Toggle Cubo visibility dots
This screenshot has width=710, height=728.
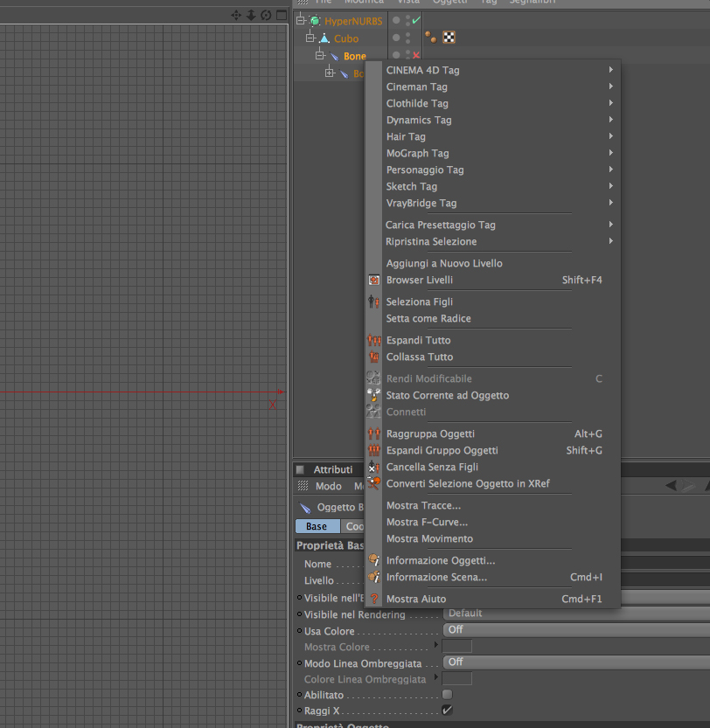click(408, 38)
